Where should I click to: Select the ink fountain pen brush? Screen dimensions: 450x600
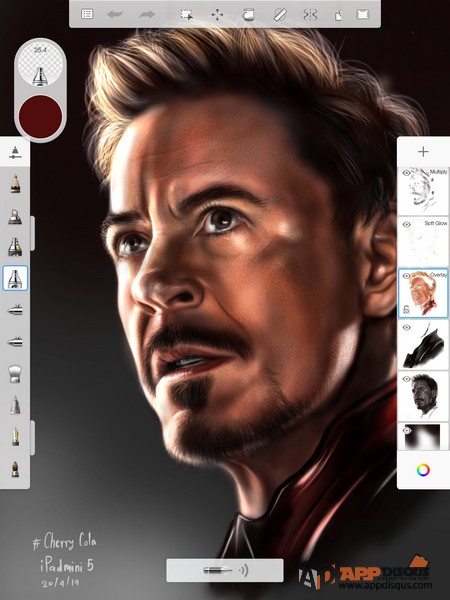(x=15, y=437)
